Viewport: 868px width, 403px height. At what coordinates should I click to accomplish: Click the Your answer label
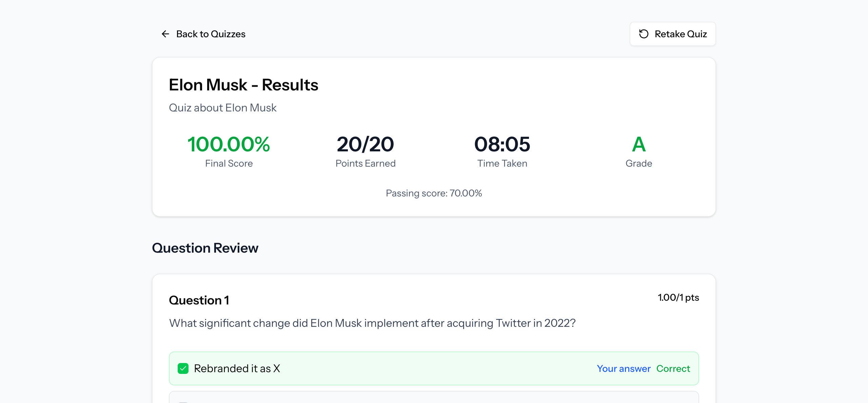point(624,368)
